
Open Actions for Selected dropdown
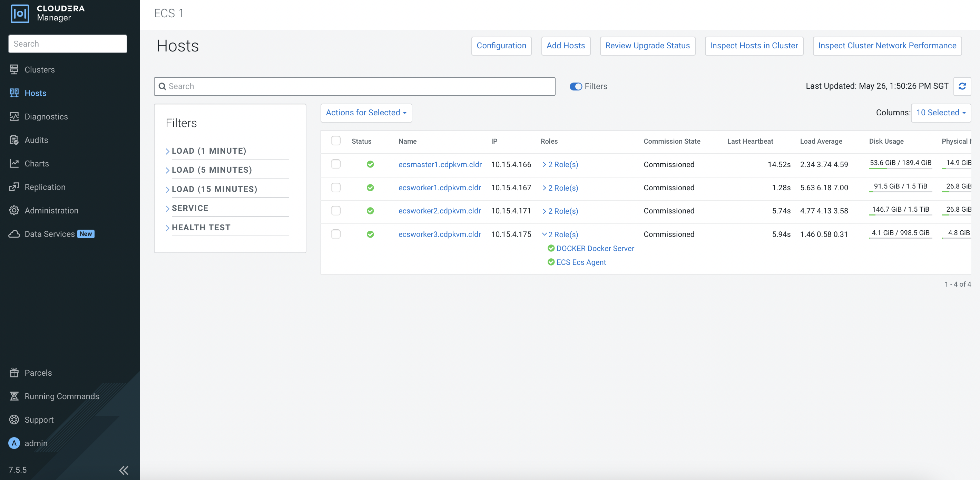[x=366, y=113]
